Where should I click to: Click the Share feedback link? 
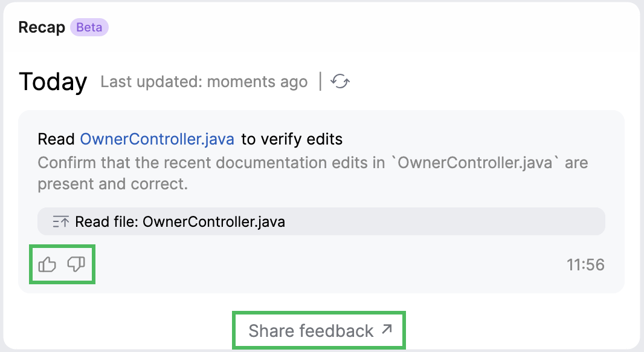click(x=311, y=330)
